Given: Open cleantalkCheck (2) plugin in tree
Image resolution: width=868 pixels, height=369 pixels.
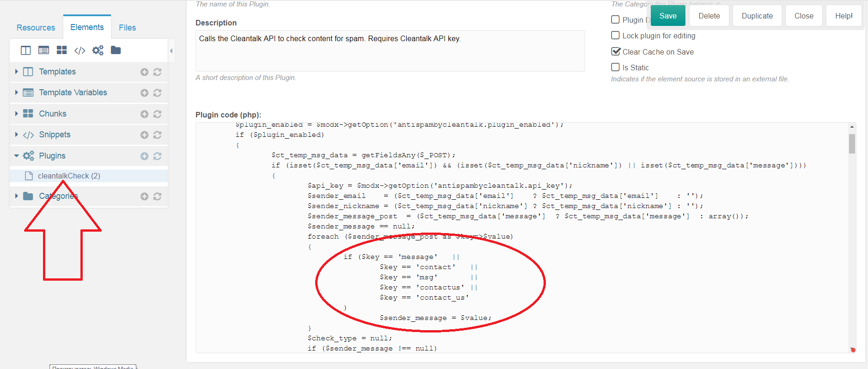Looking at the screenshot, I should [x=69, y=176].
